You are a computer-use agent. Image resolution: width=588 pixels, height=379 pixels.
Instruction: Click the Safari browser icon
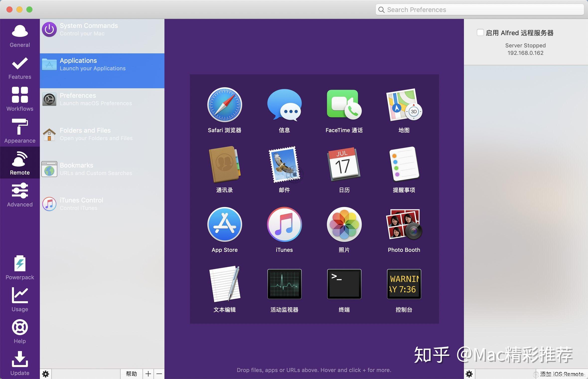point(224,105)
